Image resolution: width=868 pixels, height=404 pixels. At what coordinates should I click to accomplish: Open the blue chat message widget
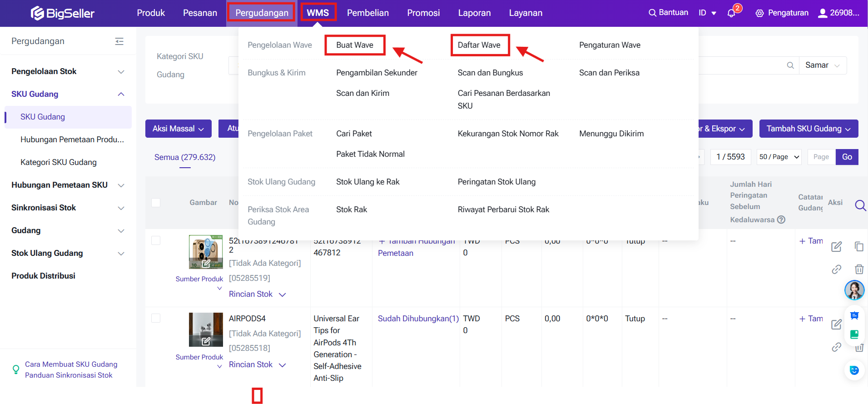(x=854, y=316)
